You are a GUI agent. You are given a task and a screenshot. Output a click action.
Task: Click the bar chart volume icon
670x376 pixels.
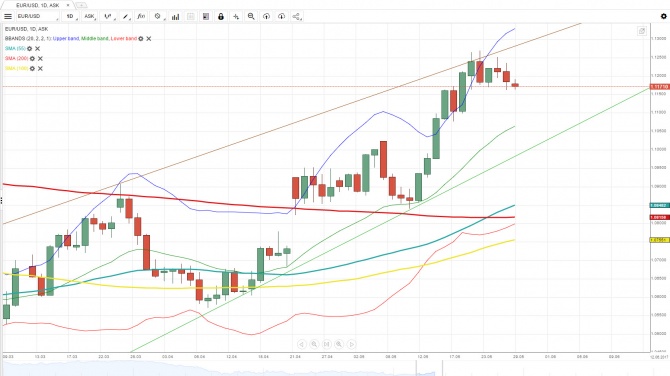175,17
